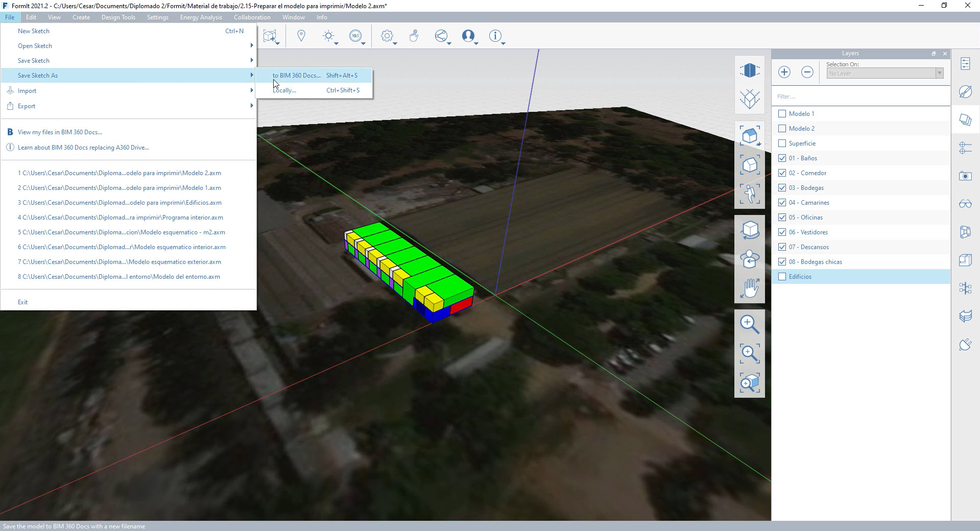Open View my files in BIM 360 Docs
The width and height of the screenshot is (980, 531).
click(x=60, y=132)
